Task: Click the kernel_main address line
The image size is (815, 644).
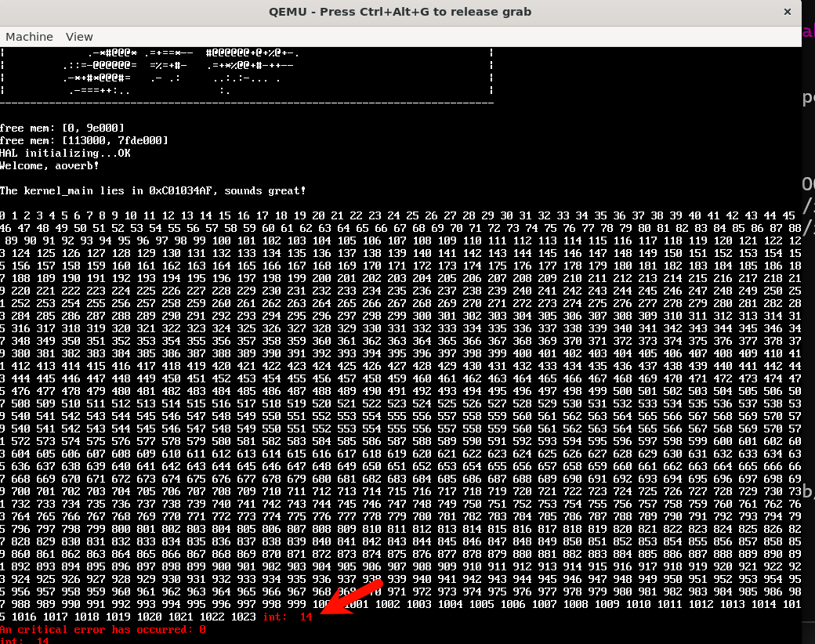Action: [x=153, y=190]
